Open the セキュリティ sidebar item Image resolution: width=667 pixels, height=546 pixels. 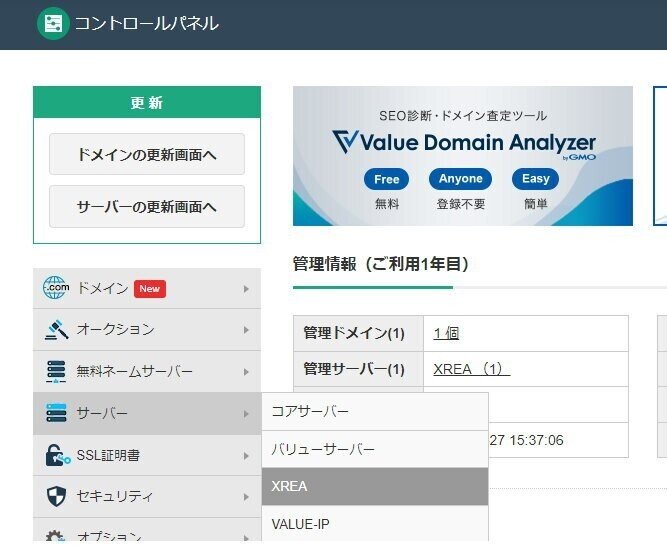[x=147, y=497]
